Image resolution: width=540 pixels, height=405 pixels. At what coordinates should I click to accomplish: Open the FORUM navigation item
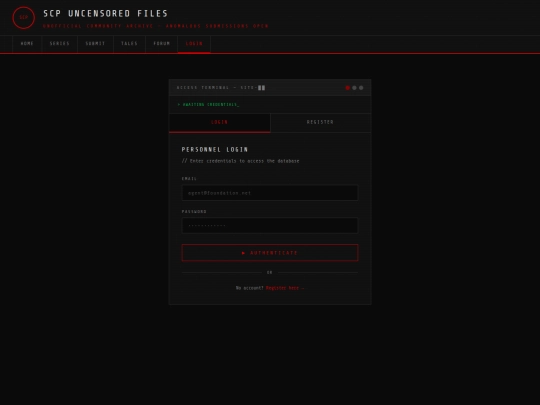point(162,44)
